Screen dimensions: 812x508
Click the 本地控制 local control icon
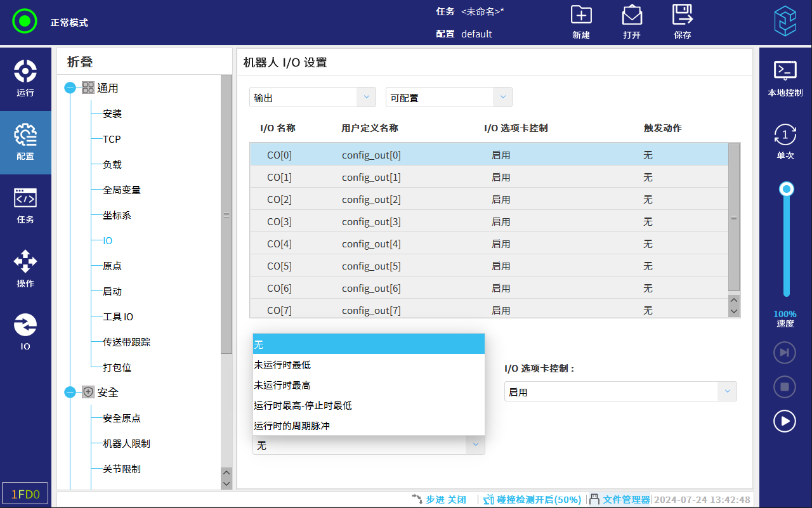785,79
